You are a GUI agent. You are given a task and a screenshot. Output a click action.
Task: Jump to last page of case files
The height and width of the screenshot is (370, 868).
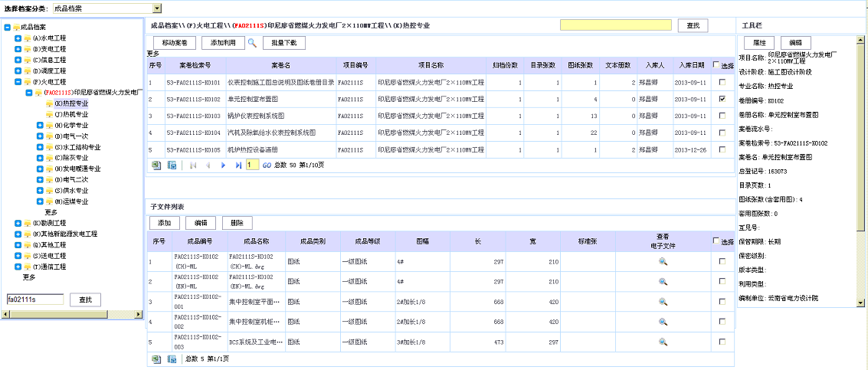tap(237, 165)
